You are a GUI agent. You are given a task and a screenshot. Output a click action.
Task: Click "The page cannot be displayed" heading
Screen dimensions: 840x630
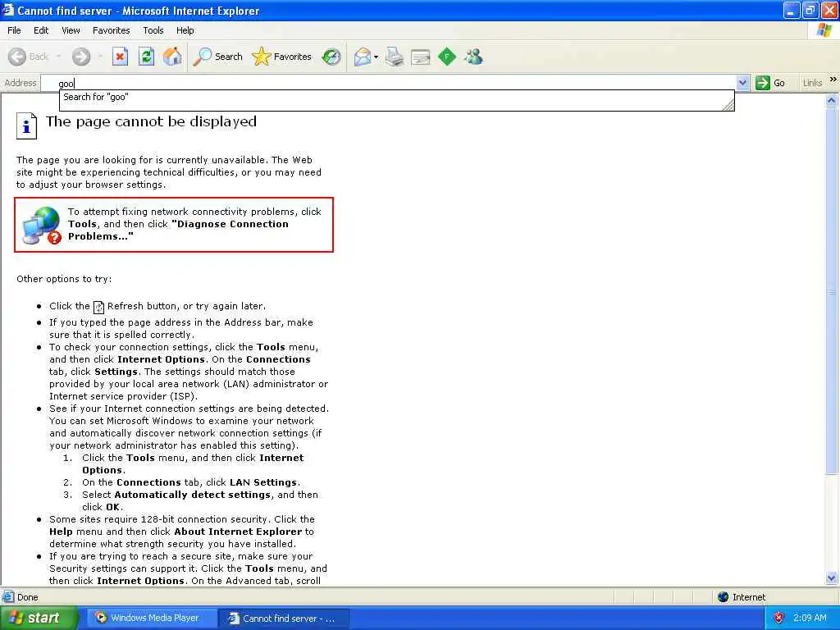pos(151,121)
